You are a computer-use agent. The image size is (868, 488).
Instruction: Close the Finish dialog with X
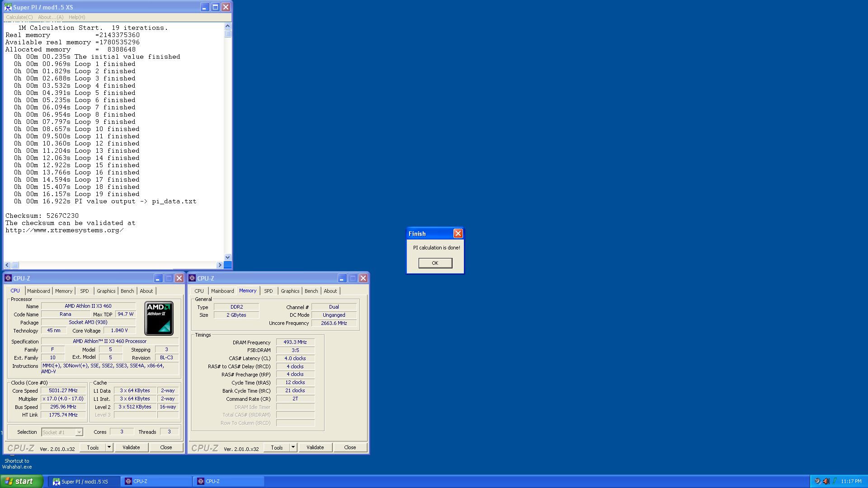coord(458,233)
